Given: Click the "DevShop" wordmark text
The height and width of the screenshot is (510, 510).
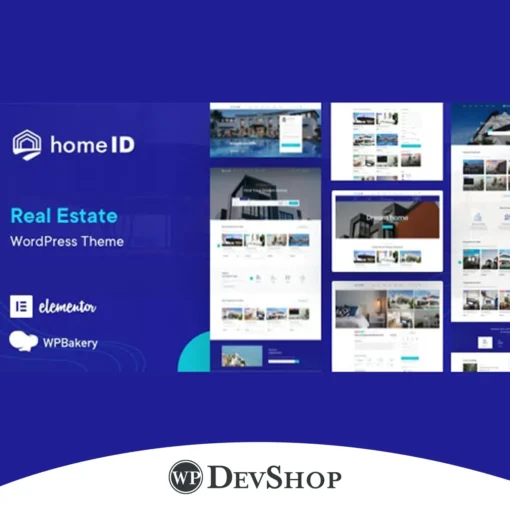Looking at the screenshot, I should (274, 477).
